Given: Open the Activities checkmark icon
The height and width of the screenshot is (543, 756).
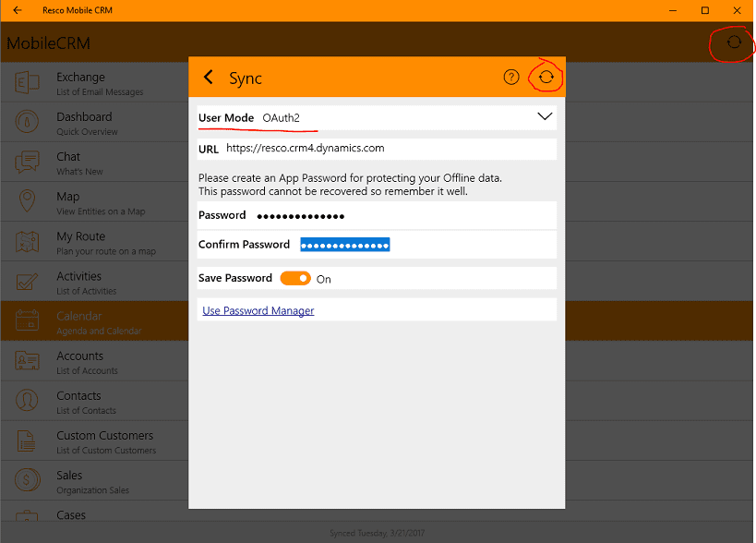Looking at the screenshot, I should 27,281.
